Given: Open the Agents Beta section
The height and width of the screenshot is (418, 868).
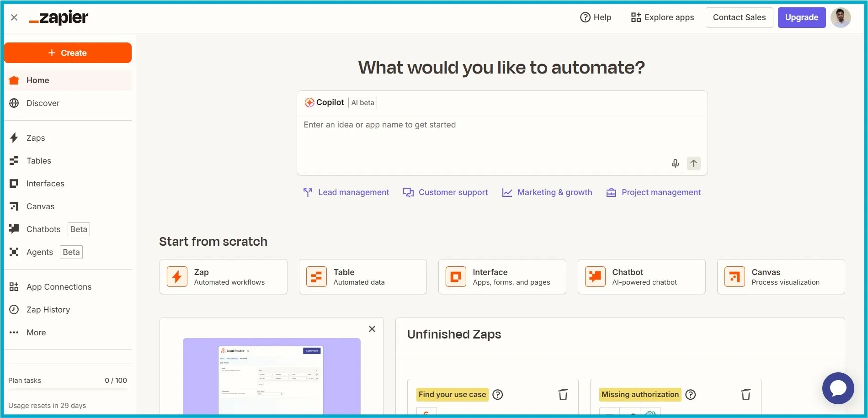Looking at the screenshot, I should 40,252.
